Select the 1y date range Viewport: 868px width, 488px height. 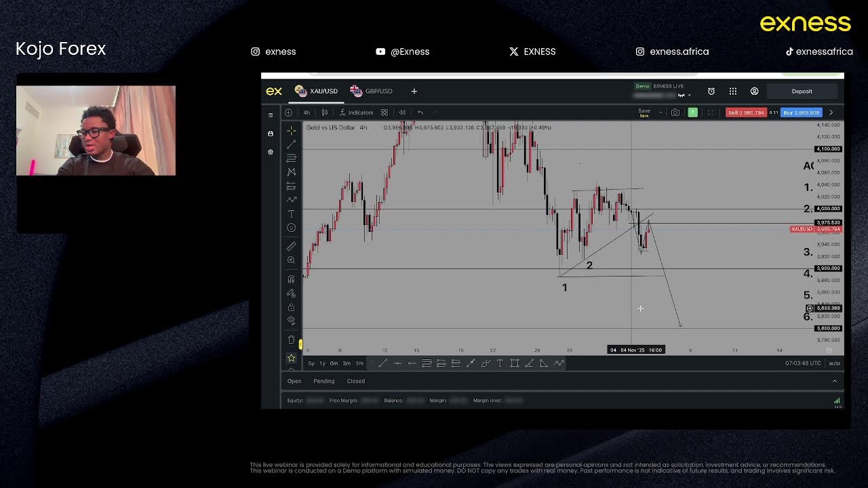pyautogui.click(x=322, y=363)
